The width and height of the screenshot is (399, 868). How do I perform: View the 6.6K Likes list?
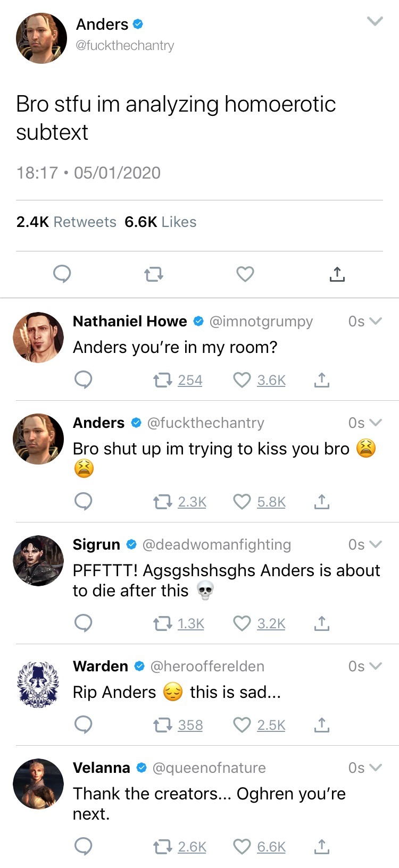pos(160,222)
